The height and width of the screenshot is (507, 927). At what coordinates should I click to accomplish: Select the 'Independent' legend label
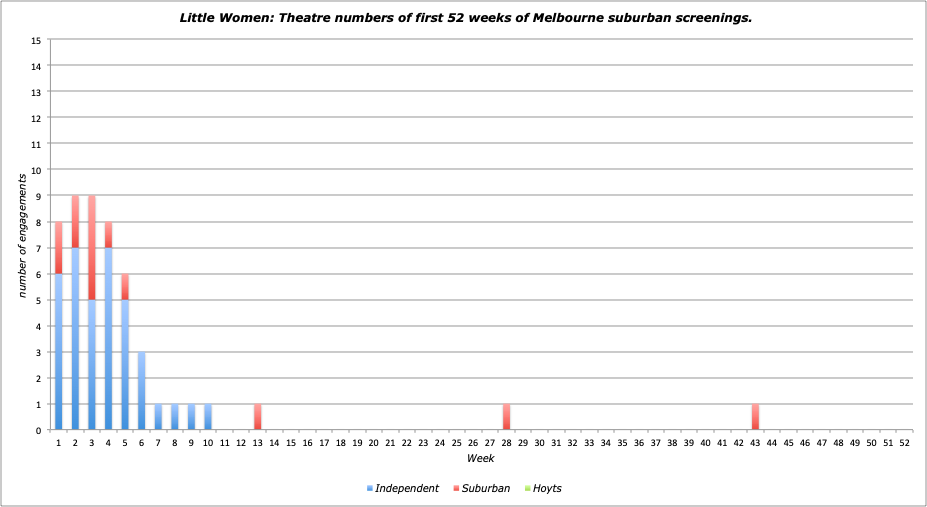(x=407, y=489)
